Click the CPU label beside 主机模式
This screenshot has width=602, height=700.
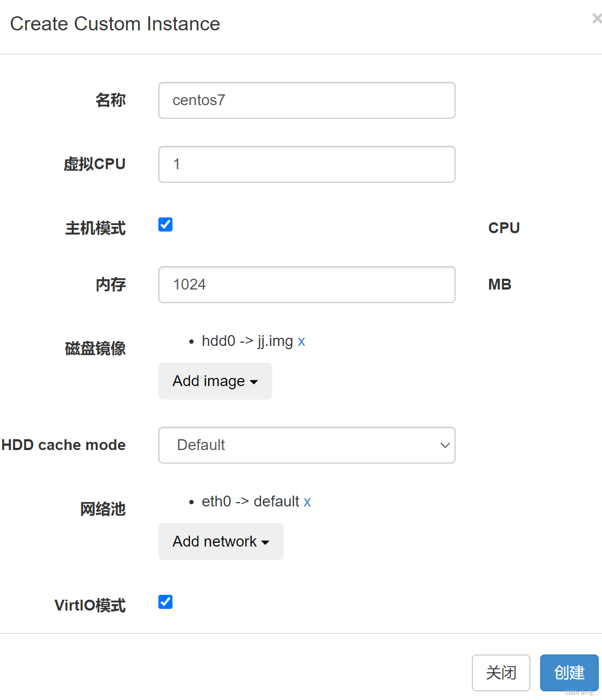[x=504, y=228]
